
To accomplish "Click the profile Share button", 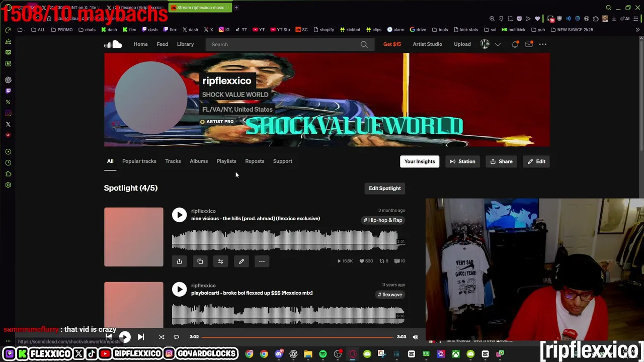I will point(502,161).
